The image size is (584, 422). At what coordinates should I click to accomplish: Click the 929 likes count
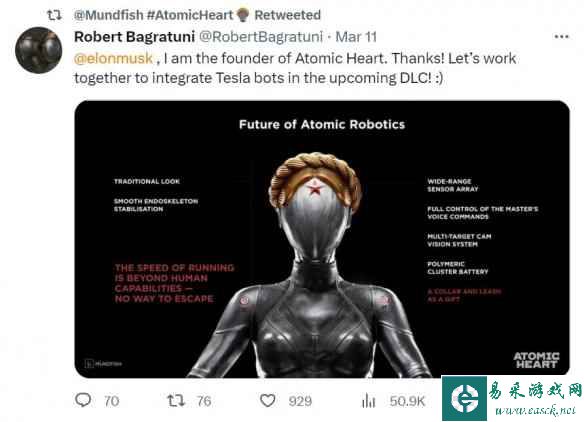300,401
